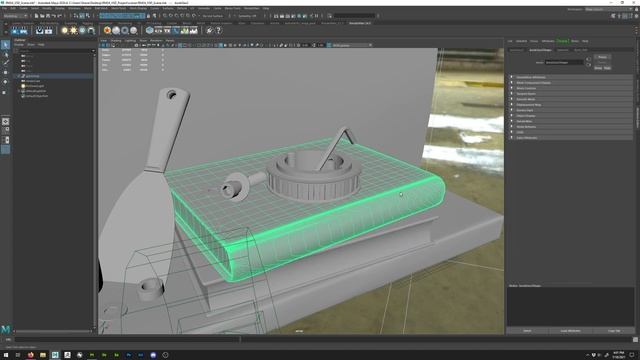This screenshot has width=640, height=360.
Task: Click the Outliner horizontal scrollbar
Action: click(53, 331)
